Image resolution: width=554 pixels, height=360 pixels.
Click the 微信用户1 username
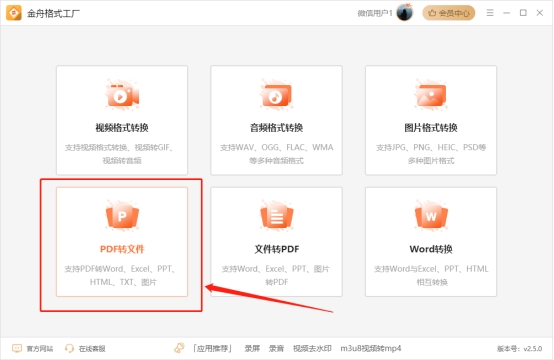click(375, 13)
